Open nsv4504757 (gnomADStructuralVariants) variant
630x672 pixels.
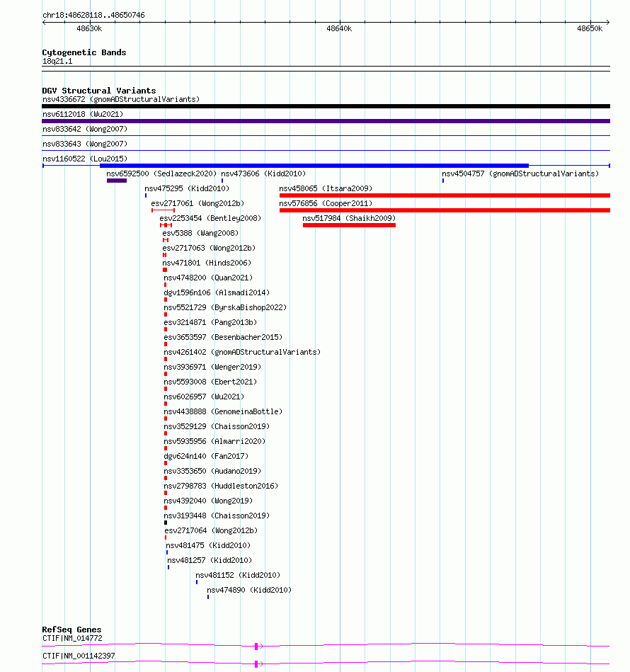pos(520,173)
